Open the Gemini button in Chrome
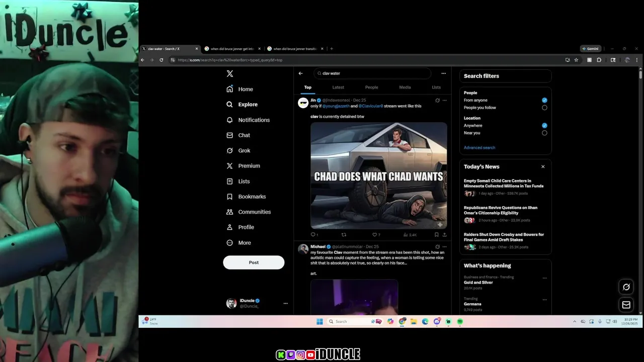The width and height of the screenshot is (644, 362). [x=591, y=49]
